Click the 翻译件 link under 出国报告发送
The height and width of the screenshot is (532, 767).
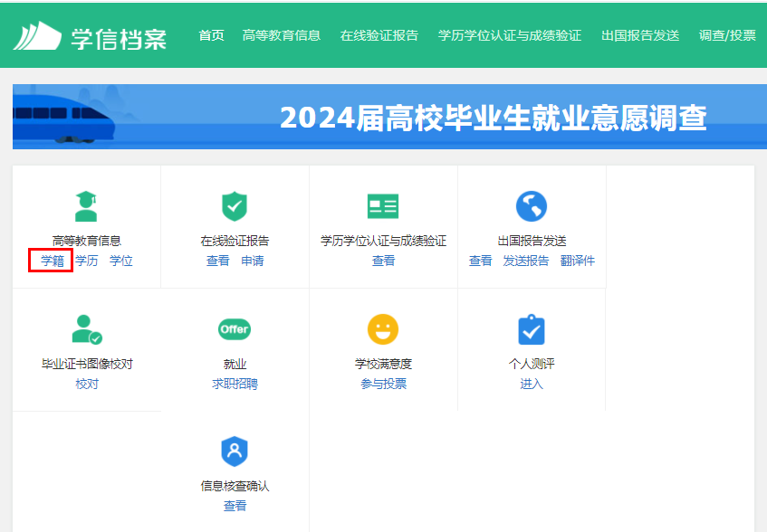click(578, 261)
